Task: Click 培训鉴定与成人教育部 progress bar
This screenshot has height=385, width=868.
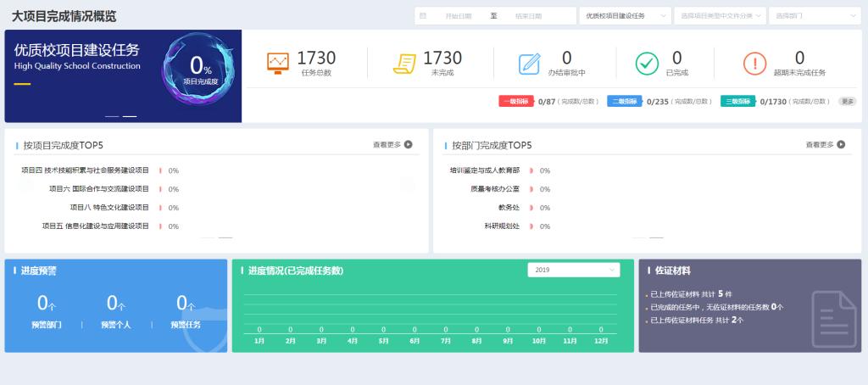Action: pyautogui.click(x=531, y=170)
